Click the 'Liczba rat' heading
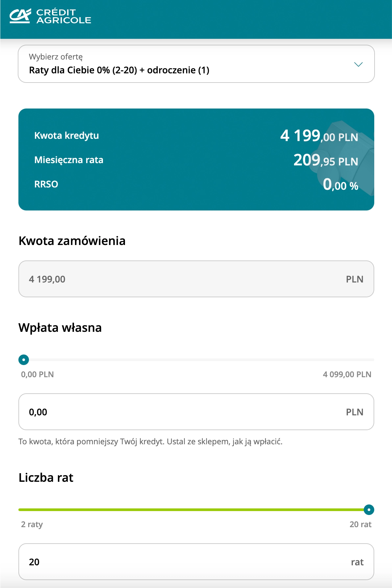Image resolution: width=392 pixels, height=588 pixels. click(x=46, y=478)
